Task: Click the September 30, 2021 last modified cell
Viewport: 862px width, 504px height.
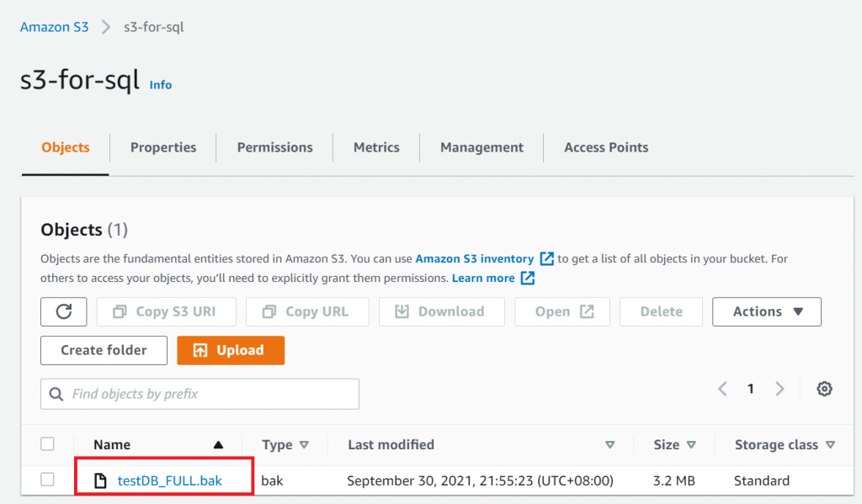Action: pyautogui.click(x=480, y=481)
